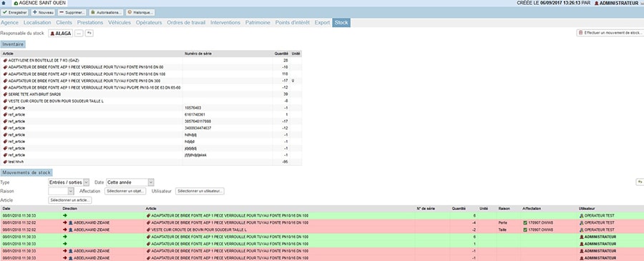Select ACETYLENE EN BOUTEILLE inventory row

pyautogui.click(x=151, y=60)
